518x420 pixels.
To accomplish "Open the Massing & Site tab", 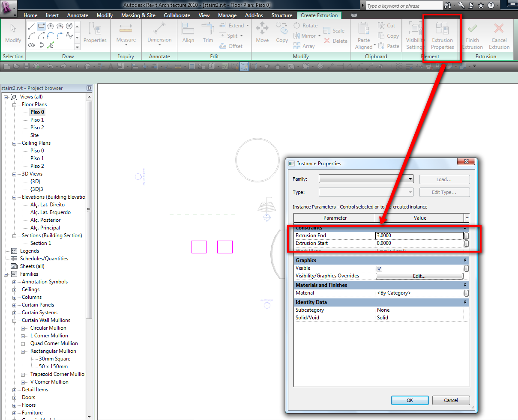I will pos(138,15).
